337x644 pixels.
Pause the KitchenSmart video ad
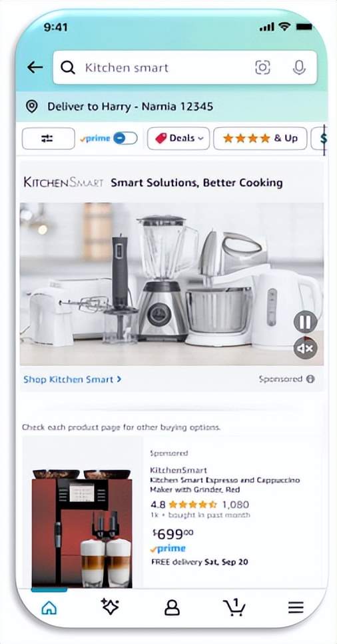306,322
